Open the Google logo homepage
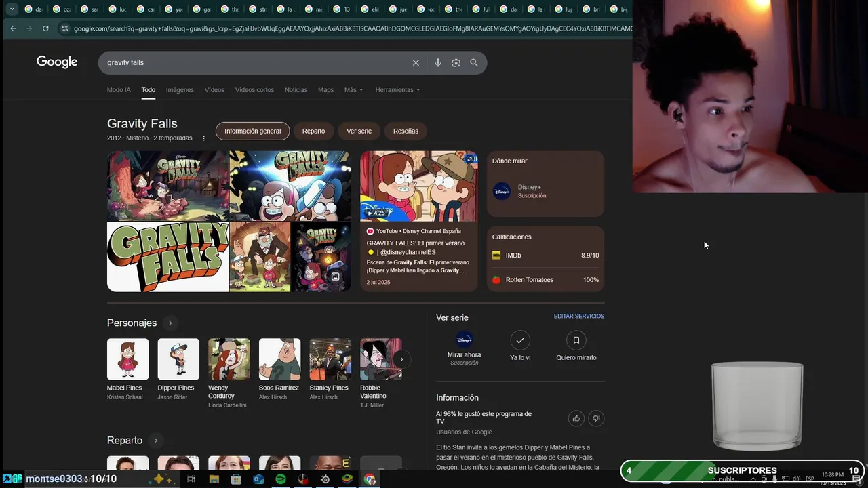868x488 pixels. [57, 62]
